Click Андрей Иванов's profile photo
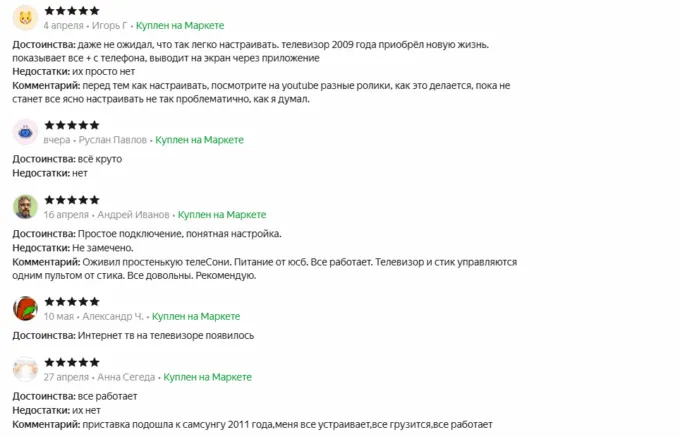This screenshot has width=680, height=437. coord(25,207)
